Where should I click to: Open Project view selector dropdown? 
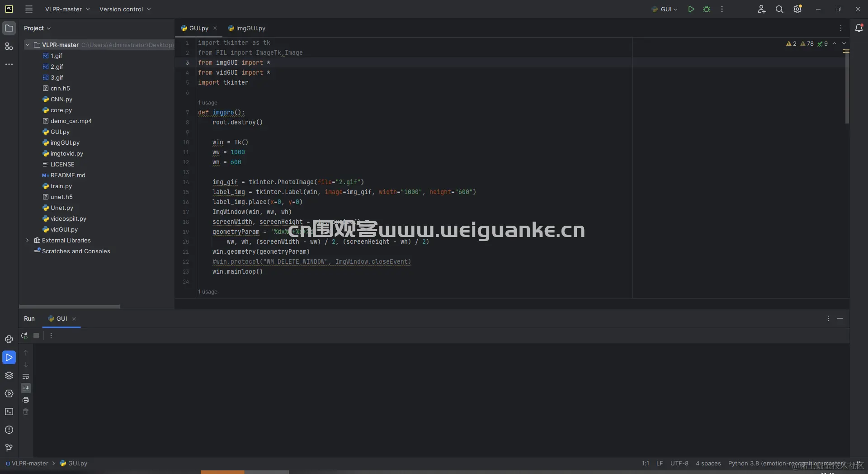[x=37, y=28]
